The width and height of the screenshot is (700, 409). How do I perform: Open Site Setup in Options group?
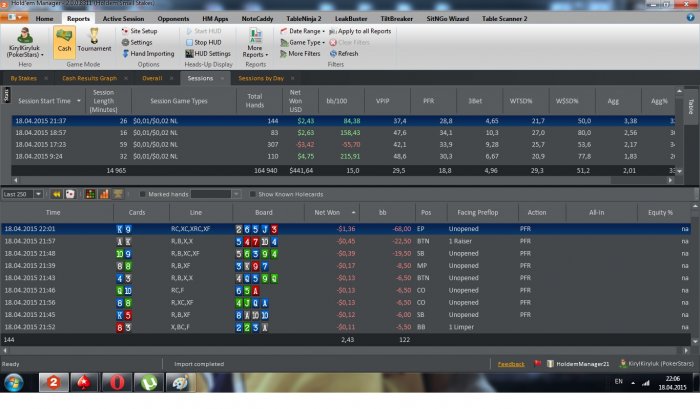[x=139, y=31]
